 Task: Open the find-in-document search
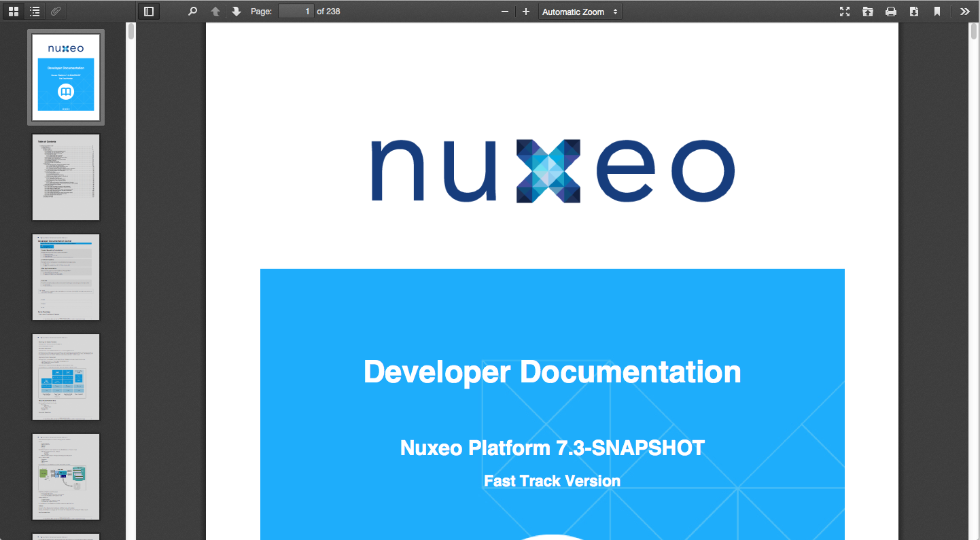(193, 12)
